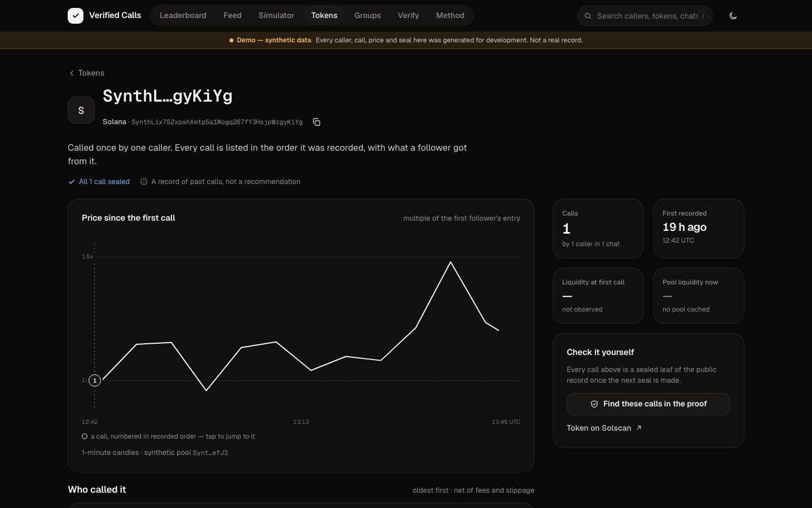
Task: Click the Pool liquidity now card
Action: 699,296
